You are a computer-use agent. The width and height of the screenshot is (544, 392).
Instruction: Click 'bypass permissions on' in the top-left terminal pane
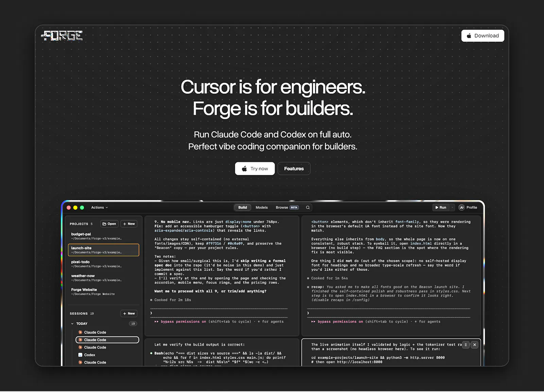(x=183, y=322)
